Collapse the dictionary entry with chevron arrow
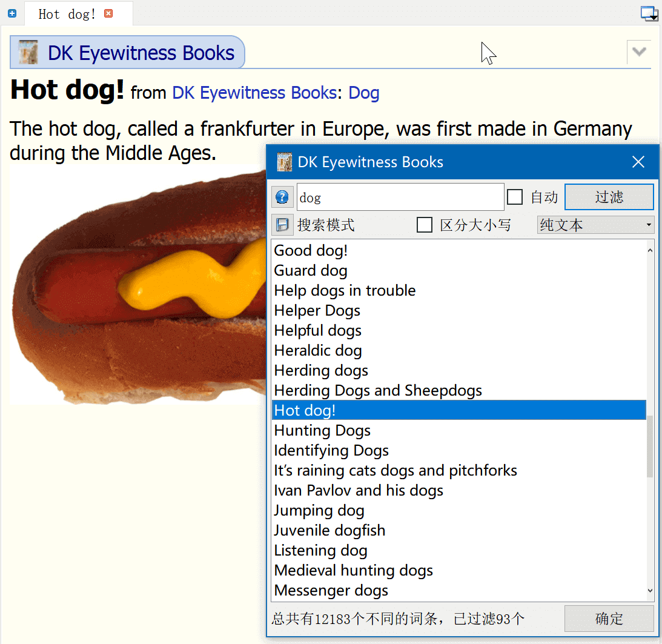 639,52
